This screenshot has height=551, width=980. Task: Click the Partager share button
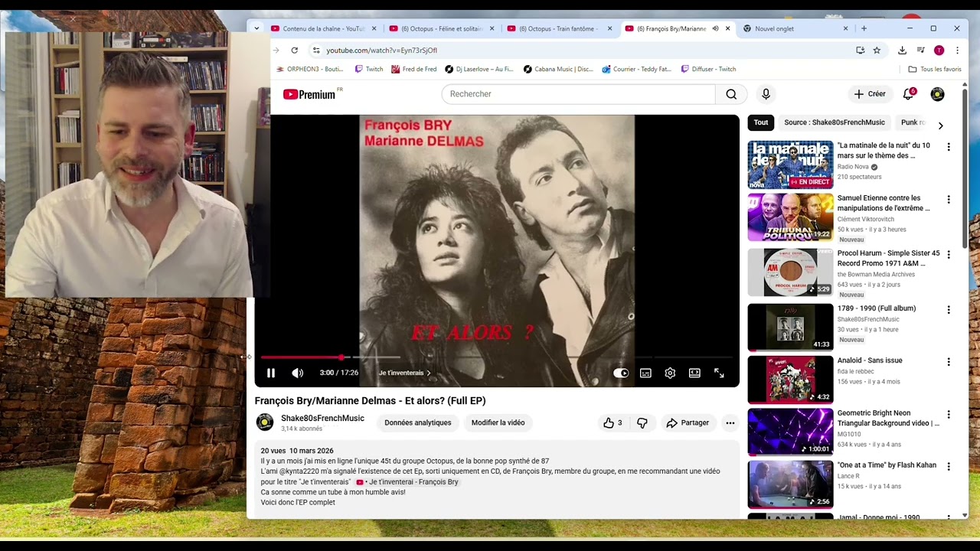coord(688,422)
